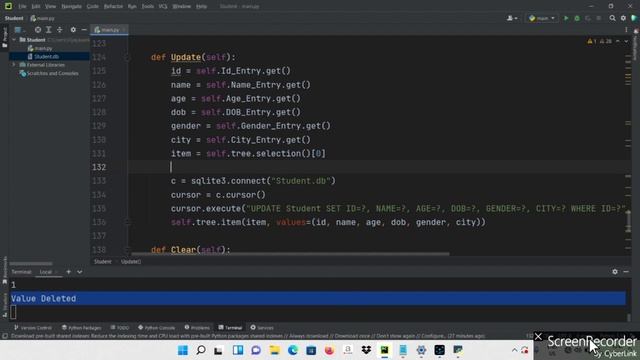Click Collapse All in Project panel
640x360 pixels.
coord(60,30)
